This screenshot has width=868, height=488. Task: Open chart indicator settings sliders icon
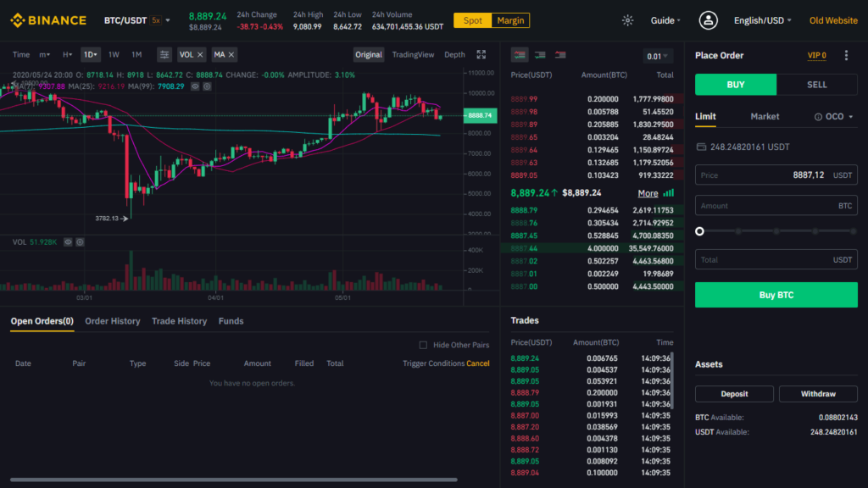click(x=164, y=54)
